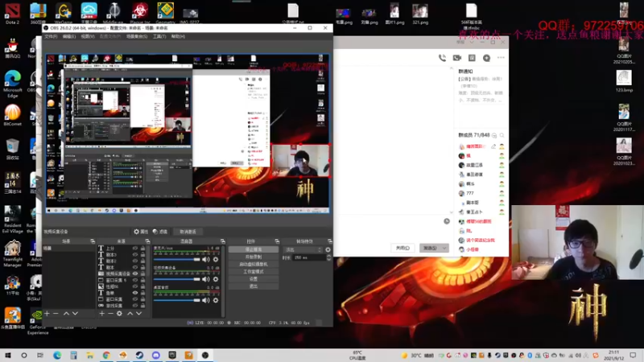Open the first menu in the OBS menu bar
Screen dimensions: 644x362
pyautogui.click(x=51, y=36)
